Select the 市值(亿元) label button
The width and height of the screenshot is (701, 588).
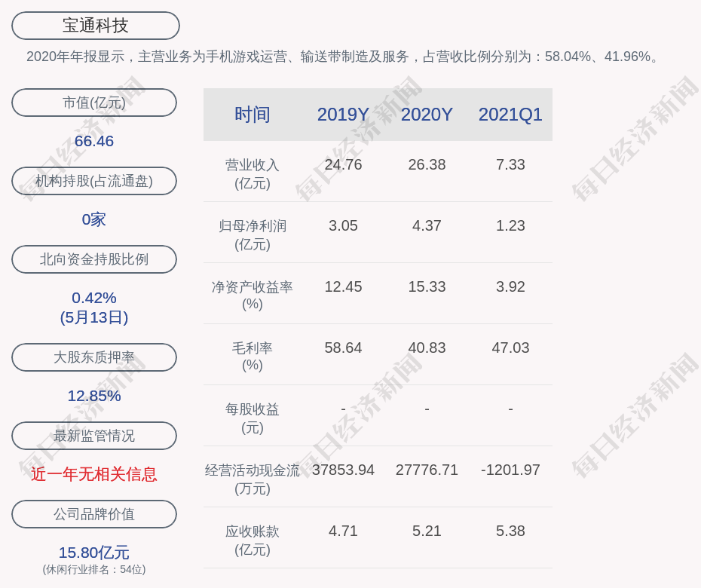[x=94, y=103]
